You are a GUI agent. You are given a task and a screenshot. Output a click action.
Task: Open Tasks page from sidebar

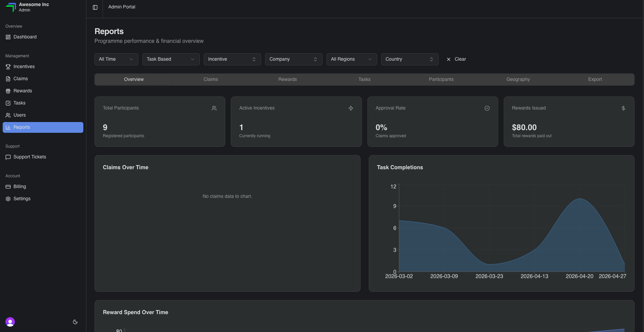pyautogui.click(x=43, y=103)
